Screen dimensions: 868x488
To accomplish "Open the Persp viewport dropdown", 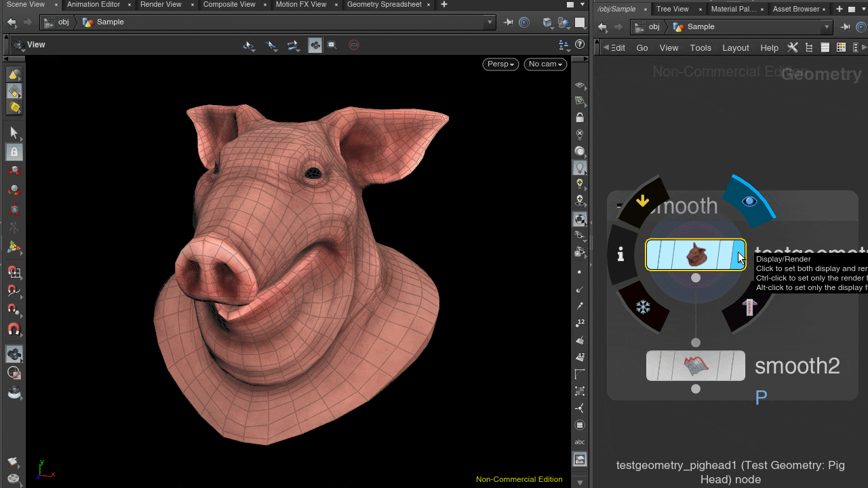I will [x=500, y=64].
